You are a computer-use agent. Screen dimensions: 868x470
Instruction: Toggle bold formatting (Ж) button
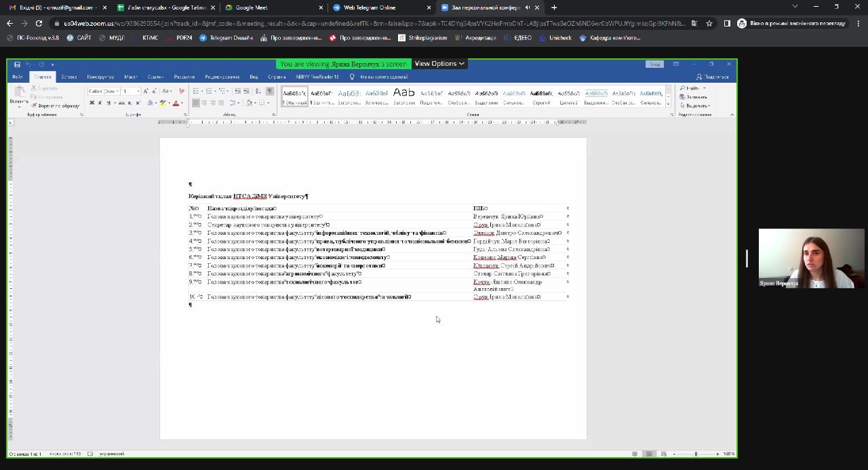tap(92, 103)
